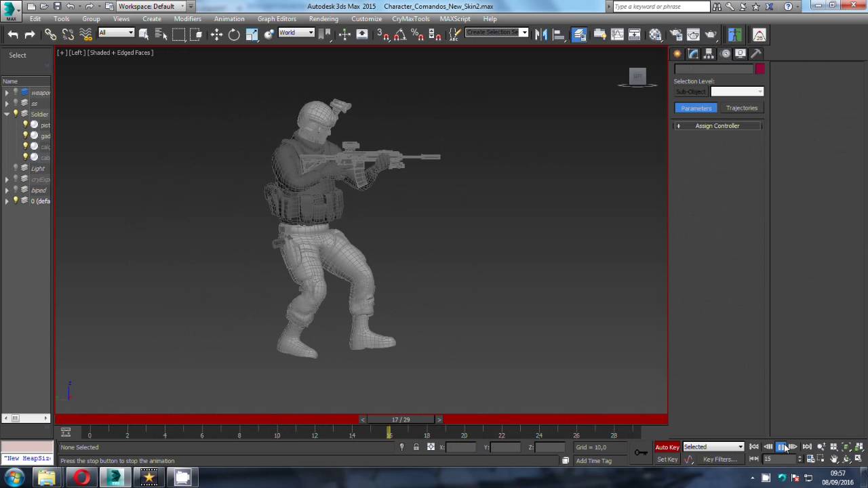The width and height of the screenshot is (868, 488).
Task: Open the Material Editor icon
Action: 655,35
